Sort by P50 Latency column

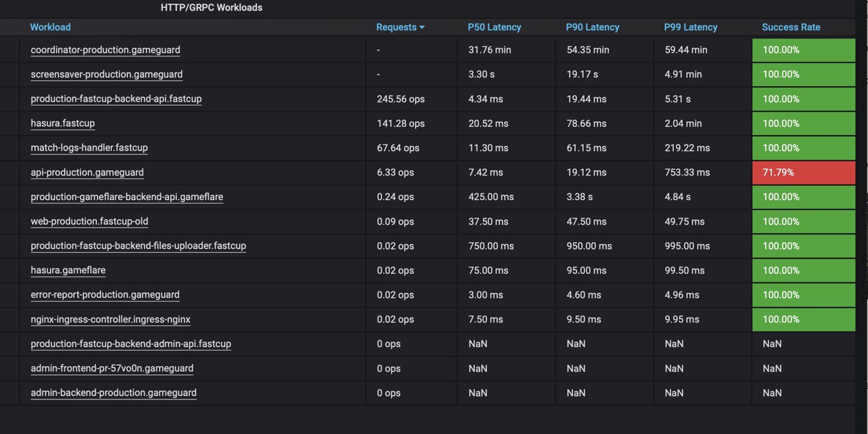(494, 27)
